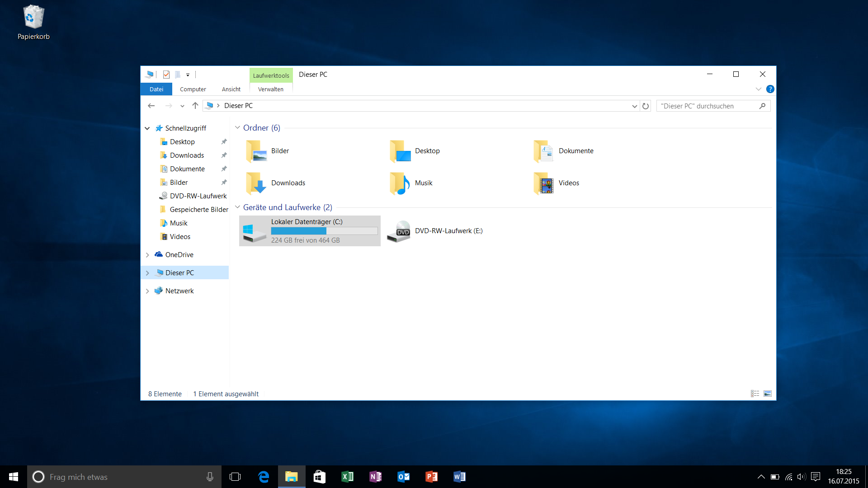Switch to large icons view in status bar
868x488 pixels.
point(768,394)
